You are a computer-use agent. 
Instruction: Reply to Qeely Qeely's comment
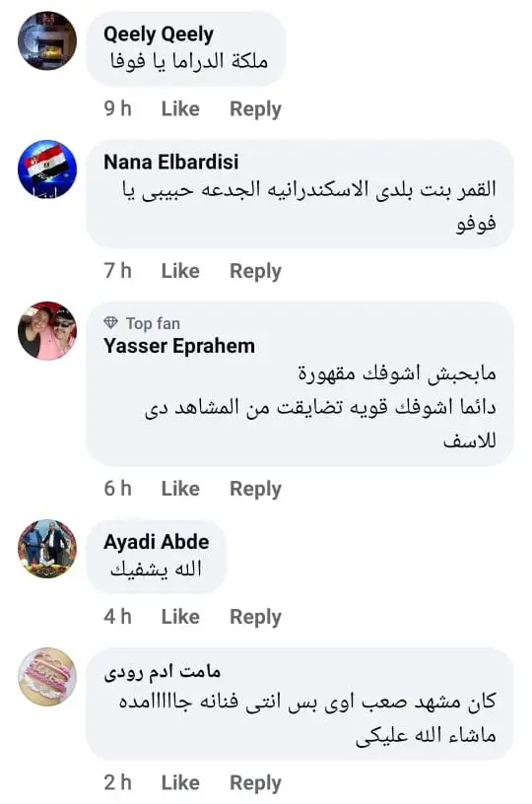point(255,109)
